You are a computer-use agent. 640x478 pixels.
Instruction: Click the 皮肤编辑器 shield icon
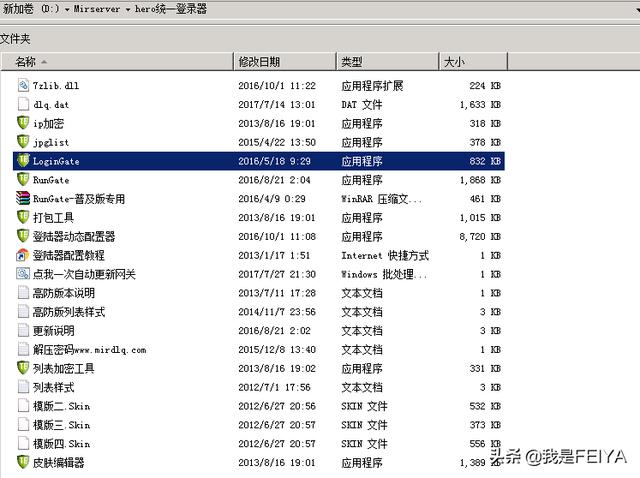pyautogui.click(x=23, y=462)
